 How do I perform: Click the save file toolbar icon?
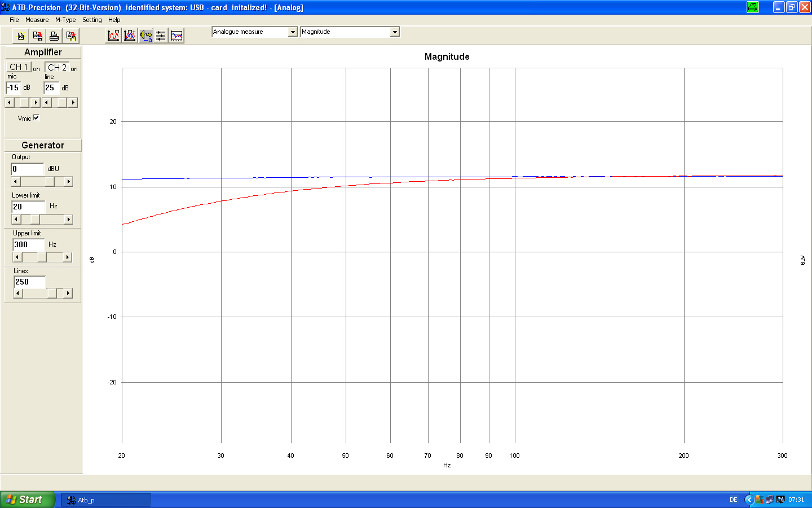[38, 36]
